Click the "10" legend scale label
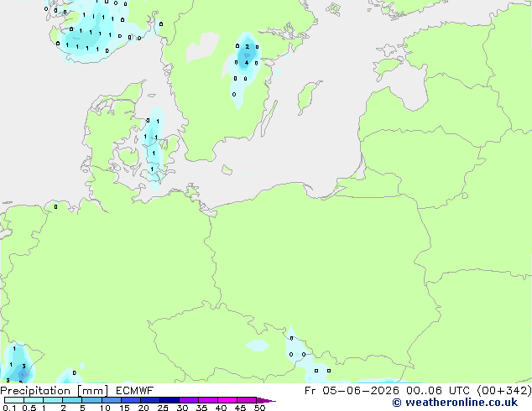 coord(105,408)
